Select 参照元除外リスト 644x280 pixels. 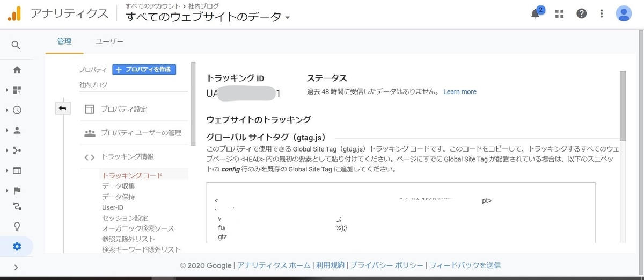click(128, 239)
